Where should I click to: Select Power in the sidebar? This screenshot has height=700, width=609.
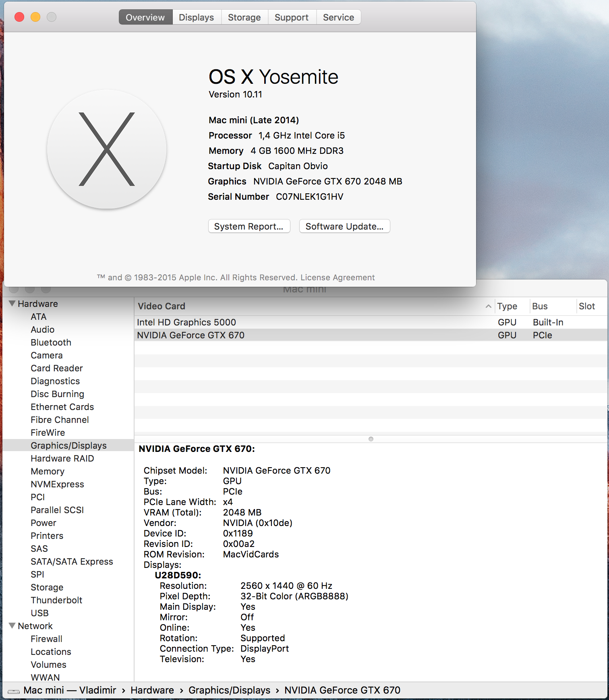click(x=43, y=523)
